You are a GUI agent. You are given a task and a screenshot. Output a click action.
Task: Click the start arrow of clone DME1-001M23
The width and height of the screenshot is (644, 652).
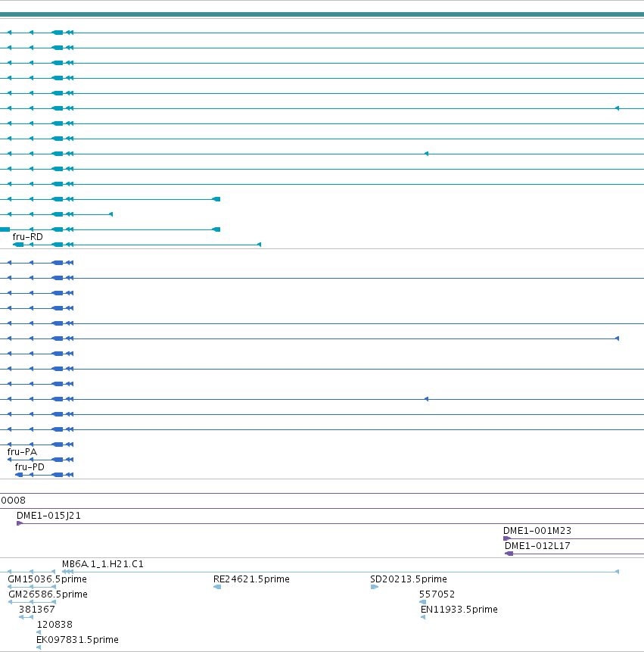point(507,538)
